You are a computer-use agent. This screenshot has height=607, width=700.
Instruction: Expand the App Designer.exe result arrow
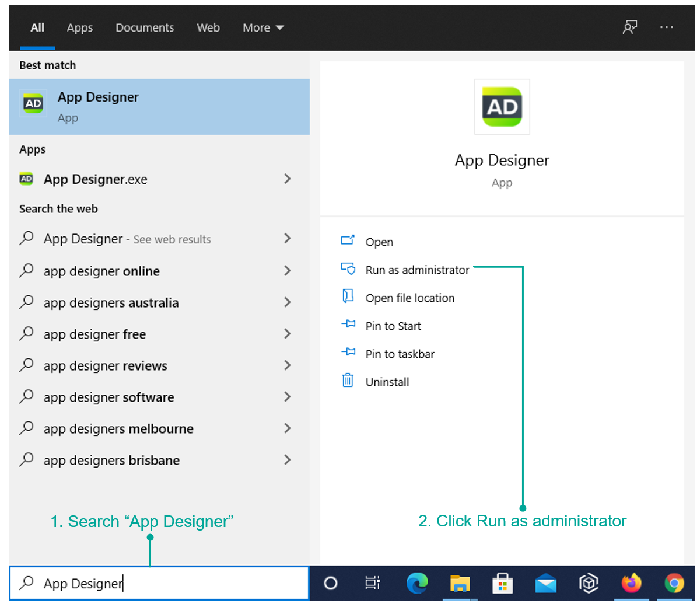pos(287,179)
